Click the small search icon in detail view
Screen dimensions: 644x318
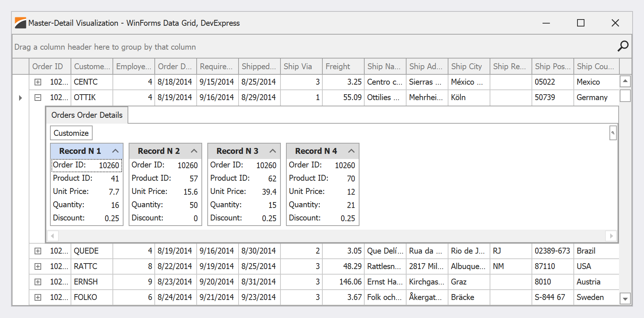(613, 133)
